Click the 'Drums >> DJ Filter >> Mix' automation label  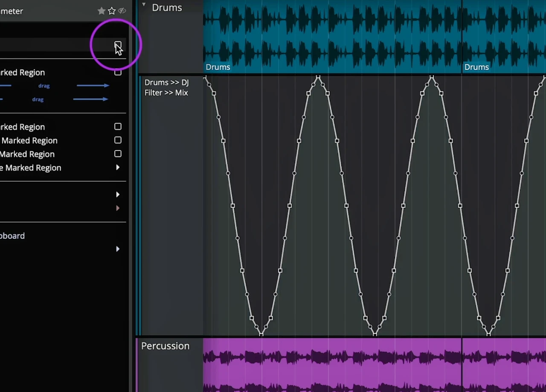(x=166, y=87)
